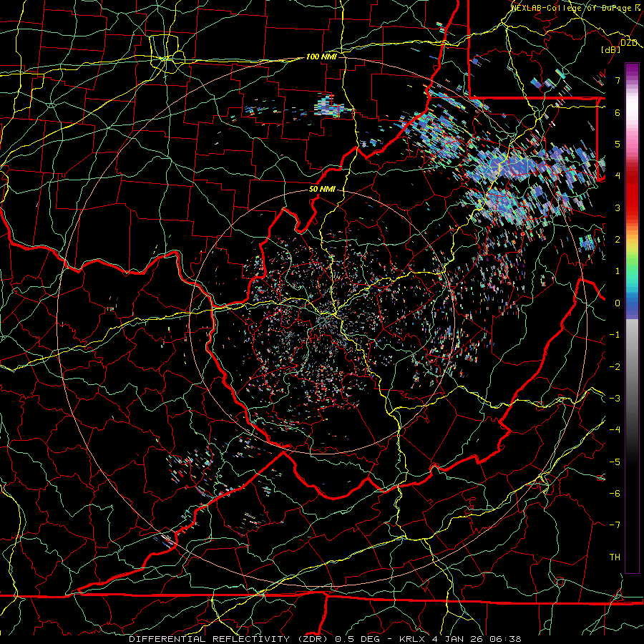Click the 0 value on the color scale
This screenshot has width=644, height=644.
(x=618, y=303)
